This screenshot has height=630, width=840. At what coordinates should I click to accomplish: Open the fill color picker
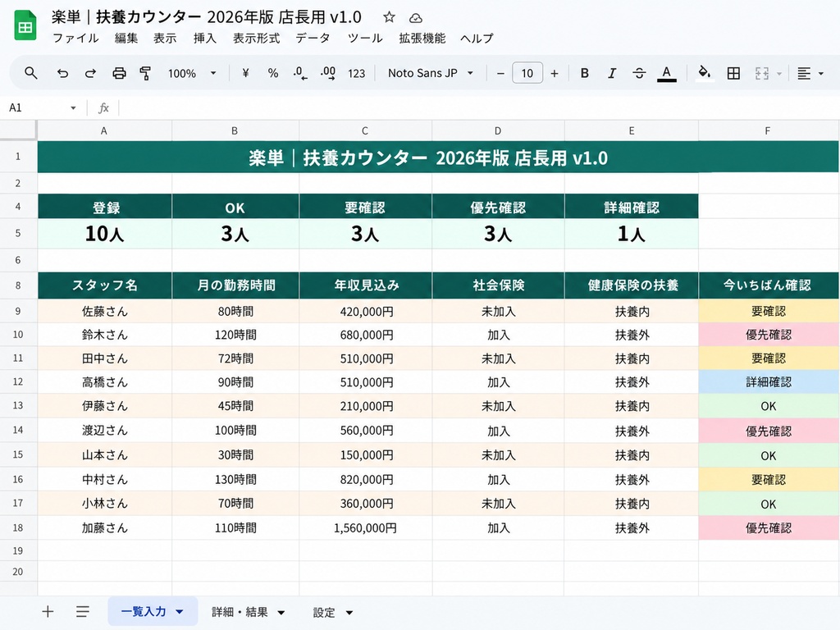click(704, 73)
